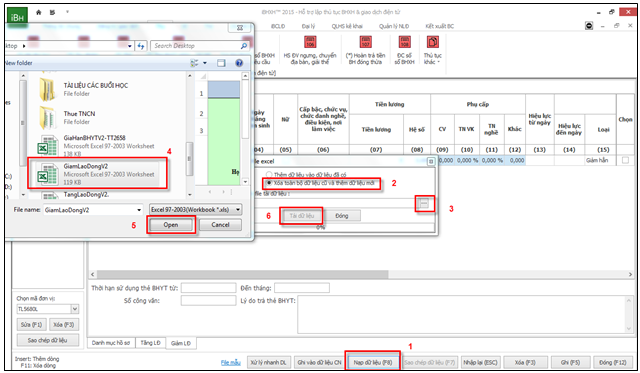Click the Nạp dữ liệu (F8) button
Screen dimensions: 640x373
pyautogui.click(x=372, y=362)
